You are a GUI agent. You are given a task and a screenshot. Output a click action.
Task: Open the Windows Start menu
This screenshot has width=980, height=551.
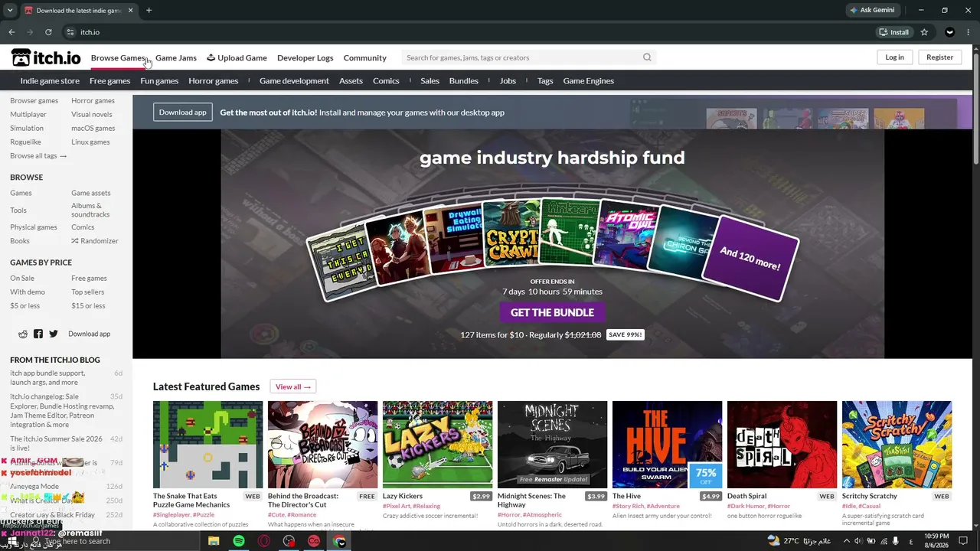click(11, 541)
